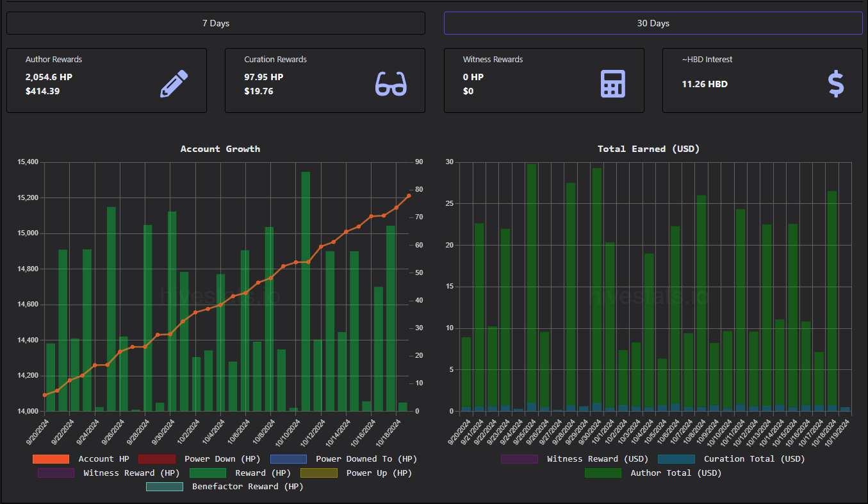Click the Benefactor Reward (HP) legend label
Screen dimensions: 868x504
pos(248,487)
